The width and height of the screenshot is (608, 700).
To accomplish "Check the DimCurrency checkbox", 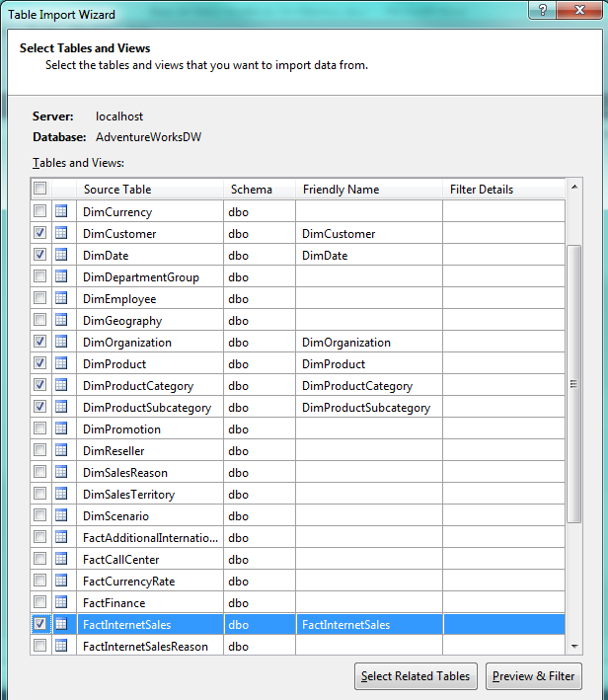I will pyautogui.click(x=39, y=212).
